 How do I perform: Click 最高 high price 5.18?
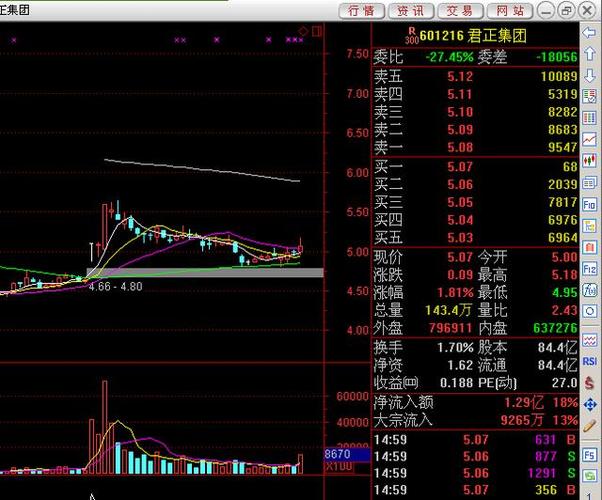564,275
